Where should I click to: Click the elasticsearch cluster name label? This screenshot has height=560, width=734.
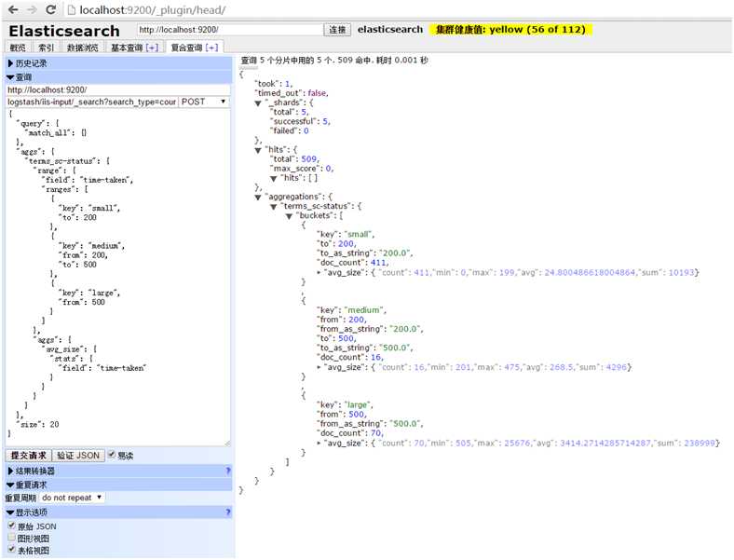390,30
